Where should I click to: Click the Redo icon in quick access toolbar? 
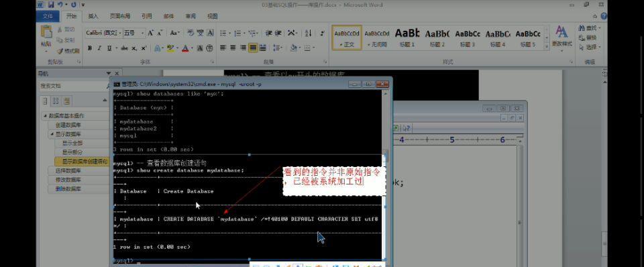coord(74,5)
